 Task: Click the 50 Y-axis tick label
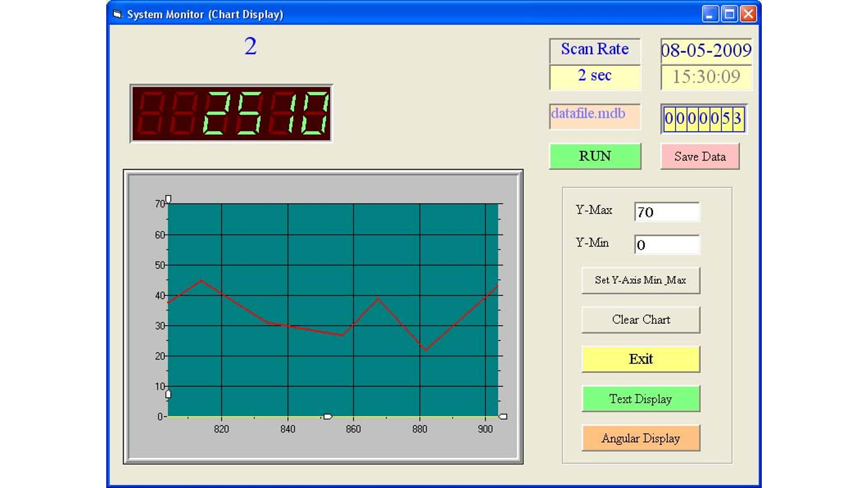pos(160,265)
